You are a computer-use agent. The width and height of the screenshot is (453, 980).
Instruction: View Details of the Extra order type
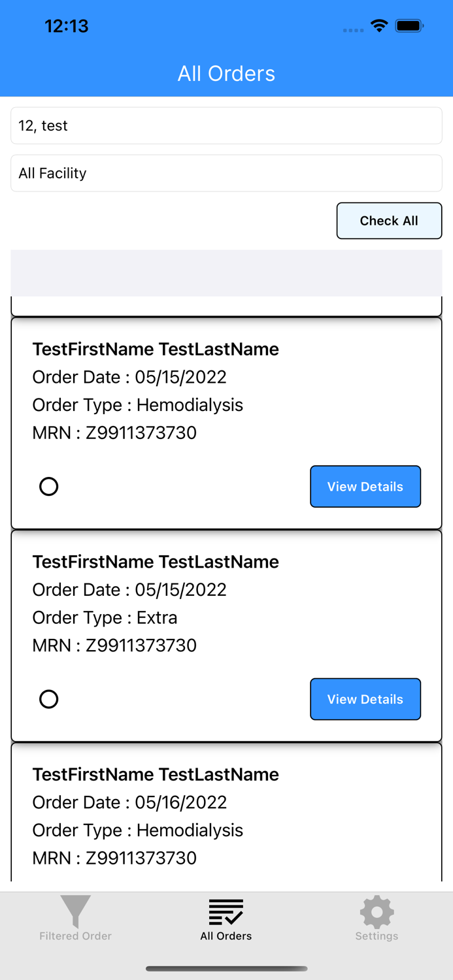365,699
